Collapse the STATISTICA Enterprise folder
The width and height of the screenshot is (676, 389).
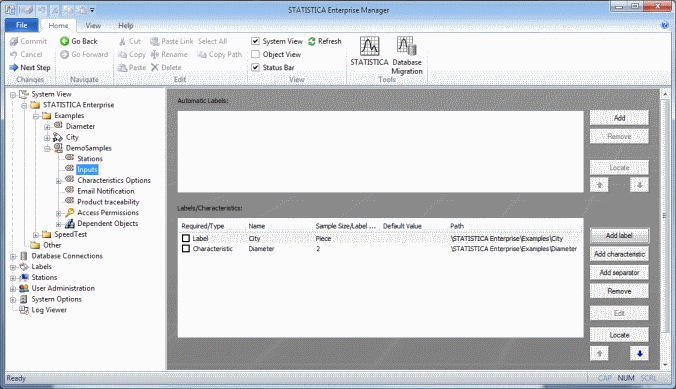point(25,105)
